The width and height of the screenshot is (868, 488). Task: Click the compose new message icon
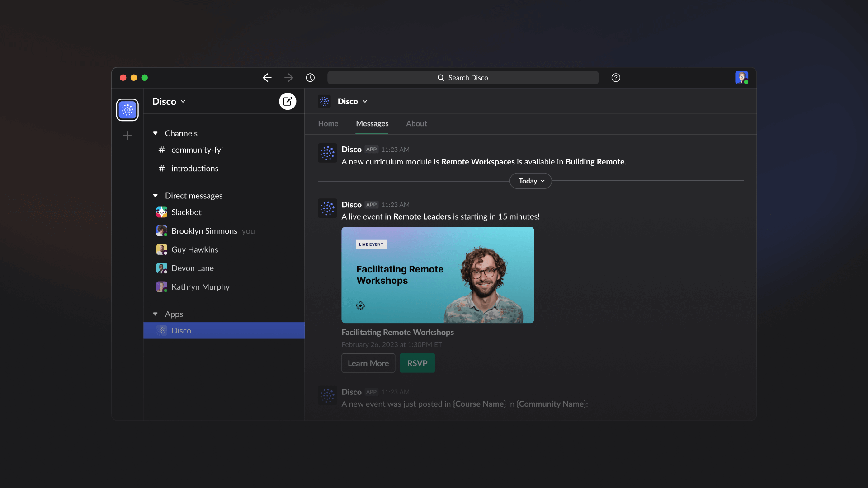[287, 101]
